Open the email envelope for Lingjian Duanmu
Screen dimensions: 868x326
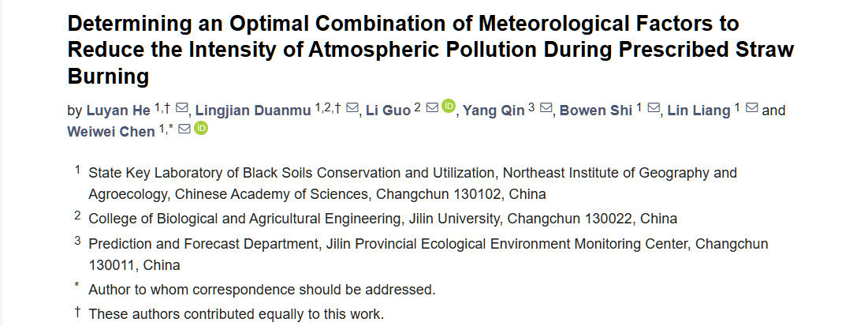tap(353, 108)
